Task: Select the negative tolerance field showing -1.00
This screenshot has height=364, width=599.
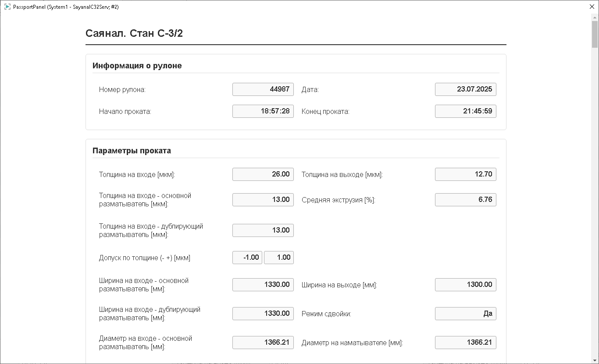Action: [x=247, y=258]
